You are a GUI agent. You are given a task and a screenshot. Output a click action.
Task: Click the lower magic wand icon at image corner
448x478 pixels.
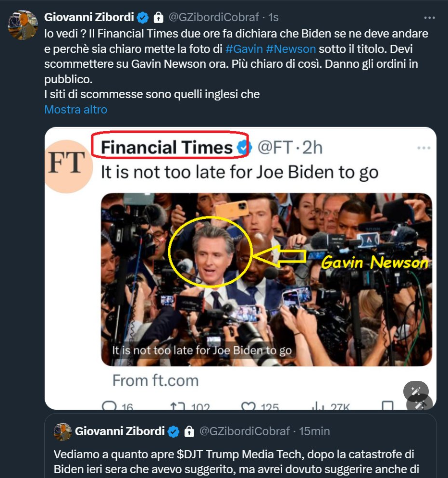coord(421,404)
